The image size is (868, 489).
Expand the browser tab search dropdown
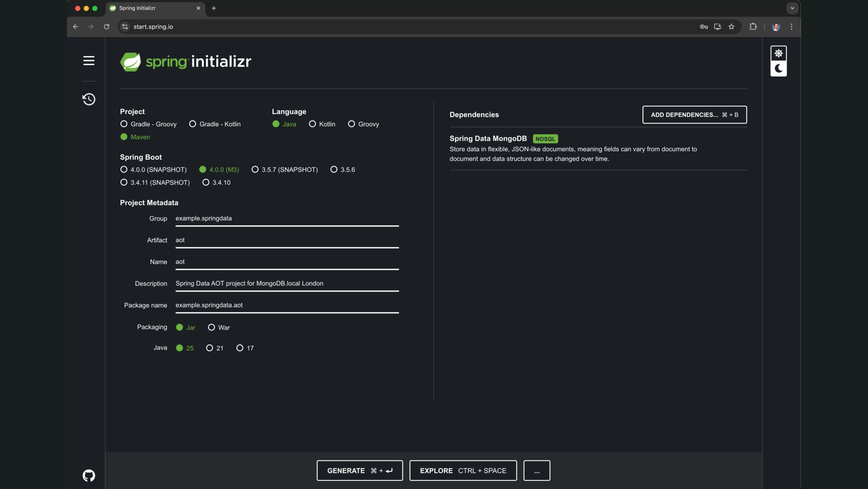[792, 8]
